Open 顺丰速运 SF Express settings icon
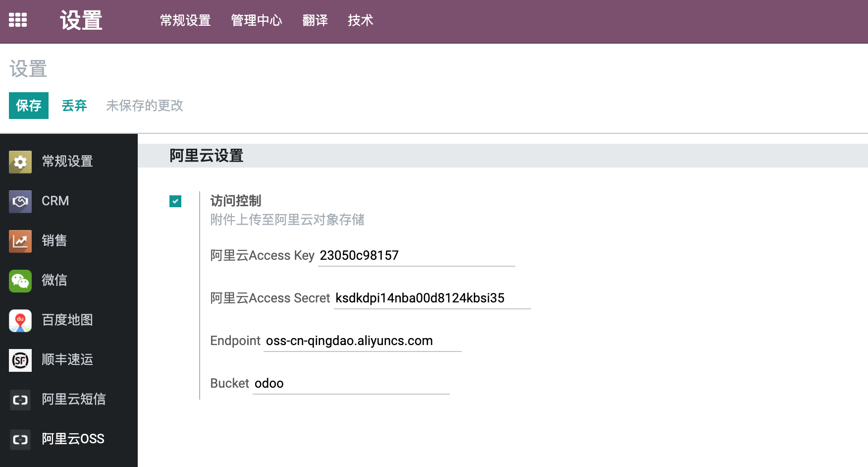Viewport: 868px width, 467px height. 20,360
